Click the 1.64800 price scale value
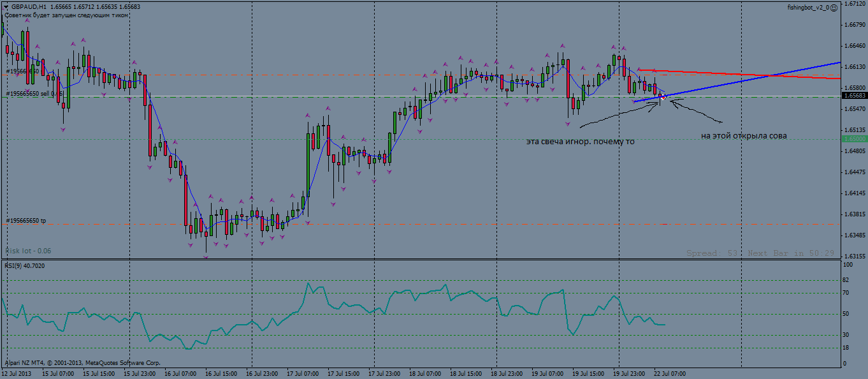 (854, 151)
